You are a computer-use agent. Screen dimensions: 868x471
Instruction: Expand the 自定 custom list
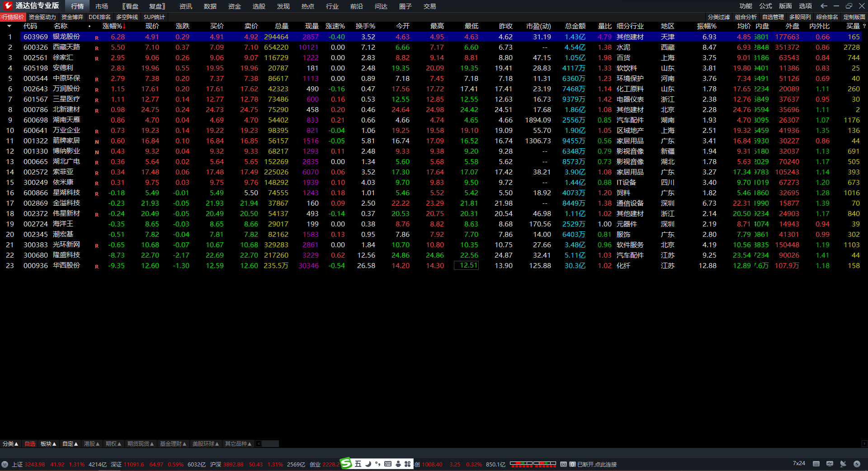(70, 444)
